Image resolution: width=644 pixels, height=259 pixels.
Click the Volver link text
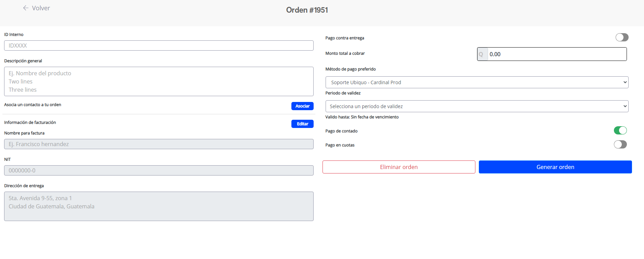(41, 8)
